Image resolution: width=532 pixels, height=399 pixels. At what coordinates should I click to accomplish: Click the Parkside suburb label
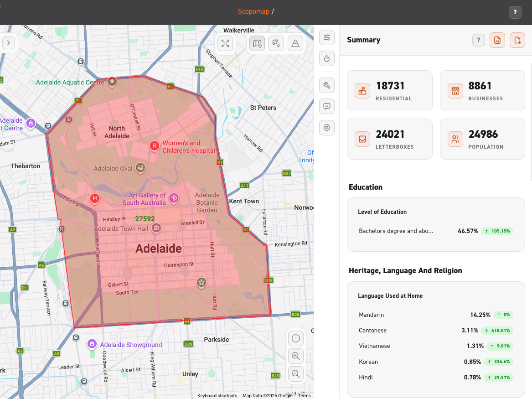217,340
